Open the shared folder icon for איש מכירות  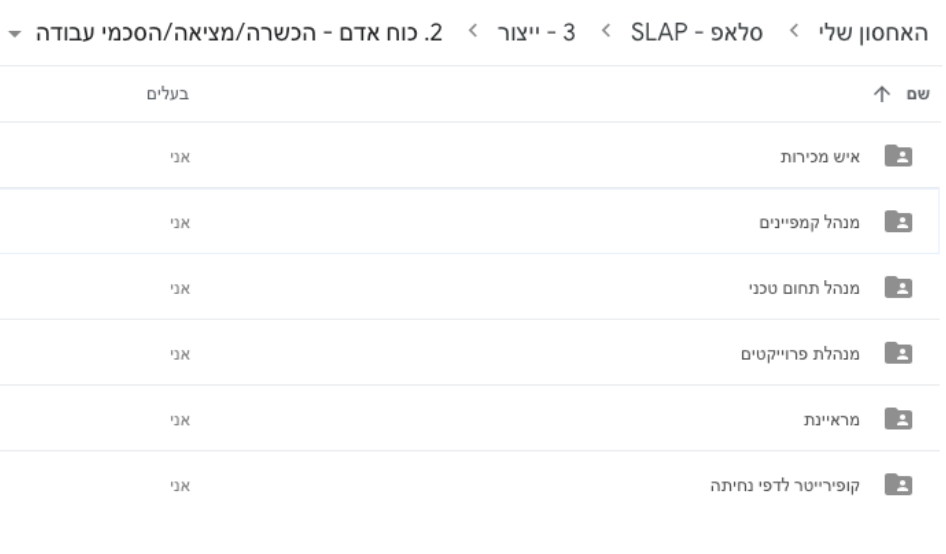[898, 156]
